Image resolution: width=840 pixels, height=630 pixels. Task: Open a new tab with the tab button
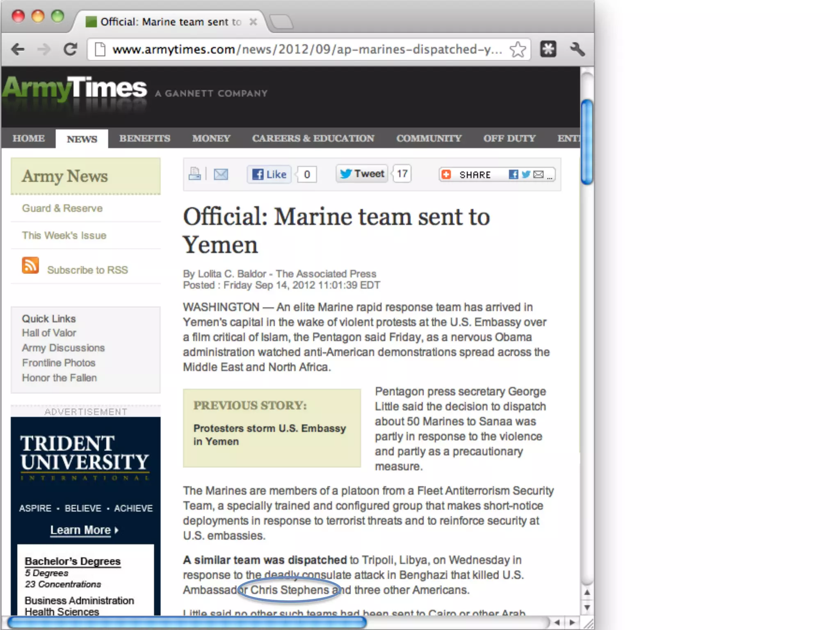coord(282,22)
